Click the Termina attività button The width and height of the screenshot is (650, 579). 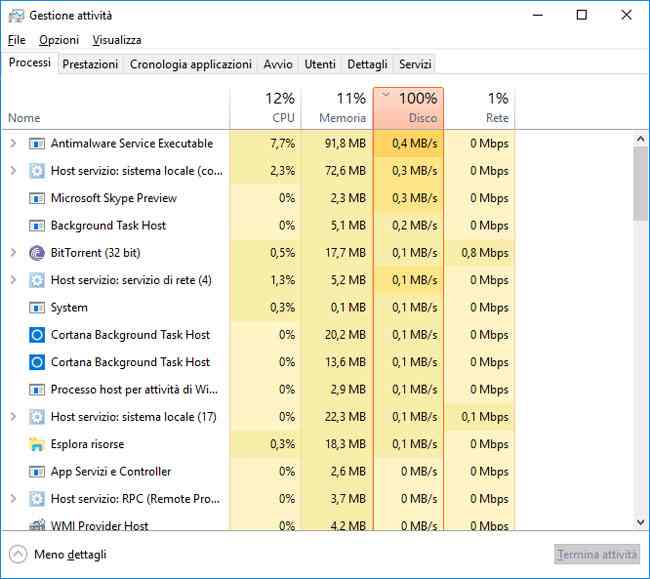[x=597, y=555]
